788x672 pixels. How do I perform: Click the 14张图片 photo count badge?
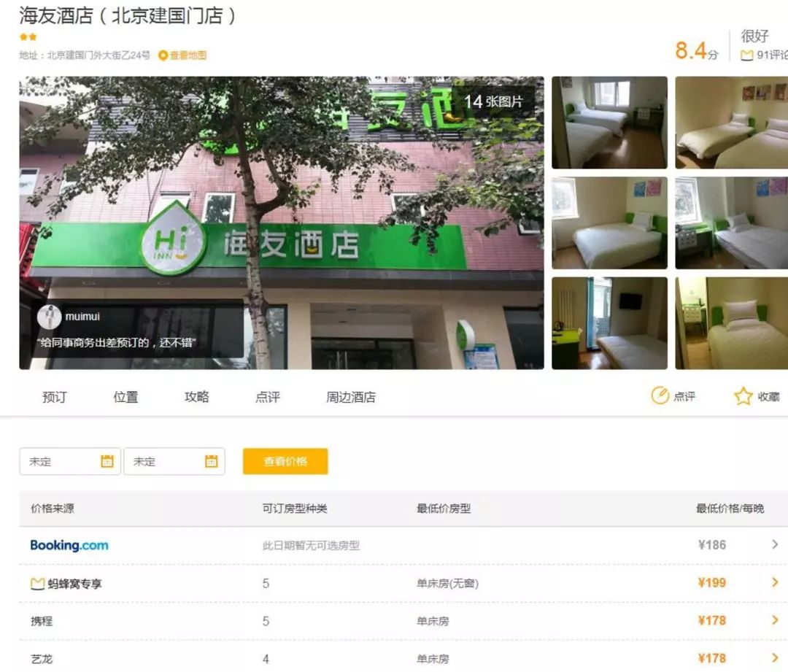click(493, 101)
